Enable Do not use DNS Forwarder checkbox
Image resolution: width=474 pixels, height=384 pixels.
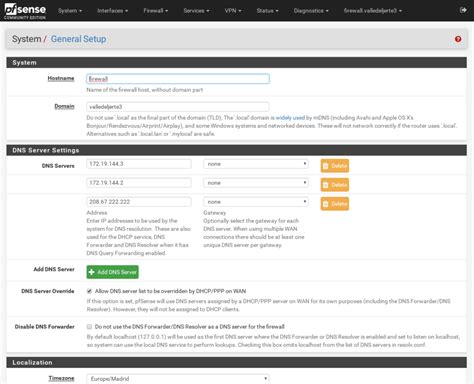[89, 327]
